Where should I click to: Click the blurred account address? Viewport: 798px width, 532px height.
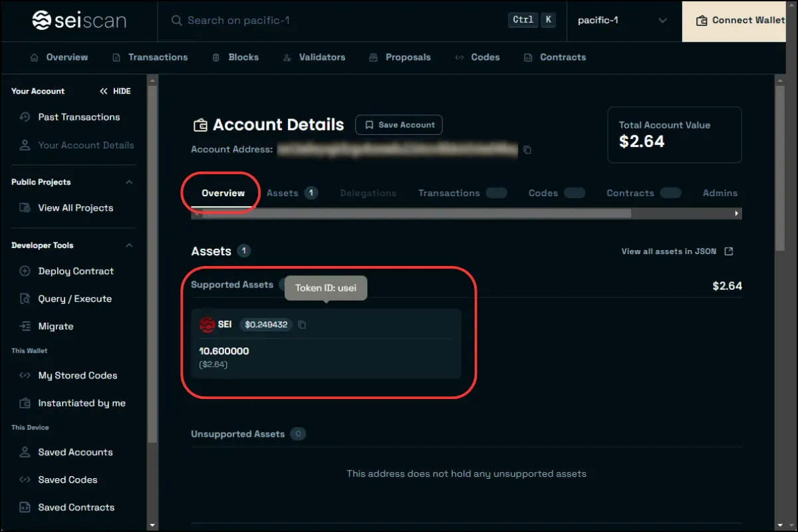point(398,150)
